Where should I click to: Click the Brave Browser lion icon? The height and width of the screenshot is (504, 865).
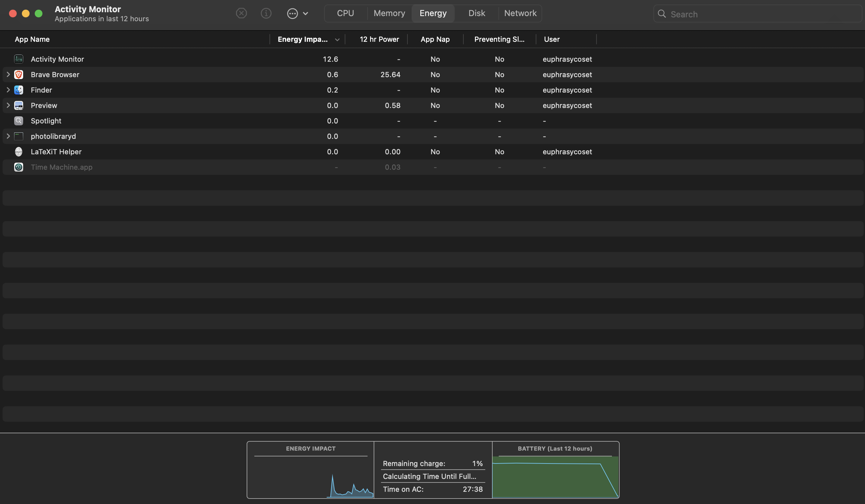pyautogui.click(x=19, y=75)
